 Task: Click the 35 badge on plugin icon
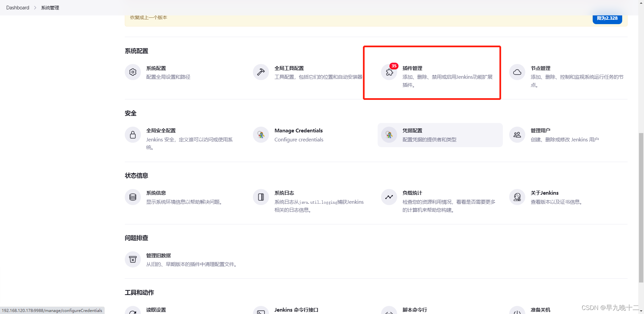click(394, 66)
